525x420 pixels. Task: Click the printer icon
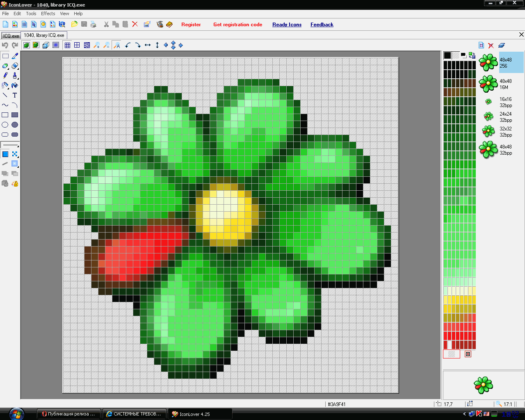(x=94, y=24)
